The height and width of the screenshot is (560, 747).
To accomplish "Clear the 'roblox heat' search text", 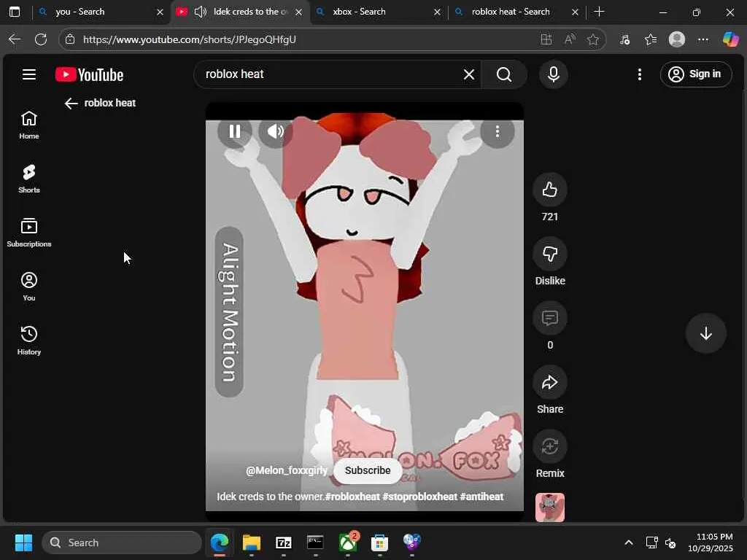I will [x=469, y=74].
